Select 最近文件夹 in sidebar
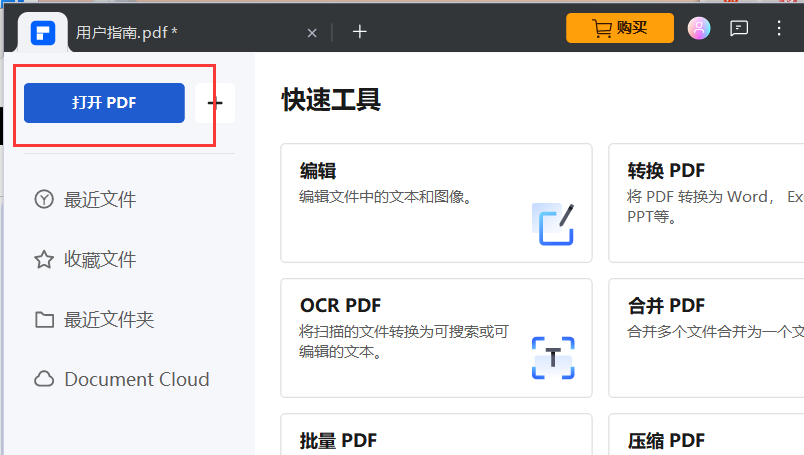This screenshot has width=804, height=455. click(109, 320)
